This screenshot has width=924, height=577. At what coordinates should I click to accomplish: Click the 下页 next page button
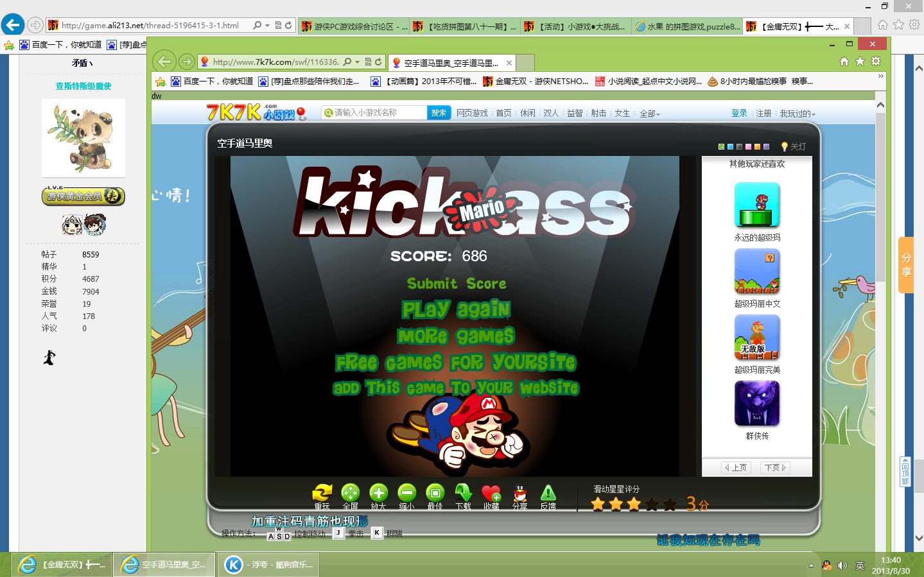click(775, 467)
